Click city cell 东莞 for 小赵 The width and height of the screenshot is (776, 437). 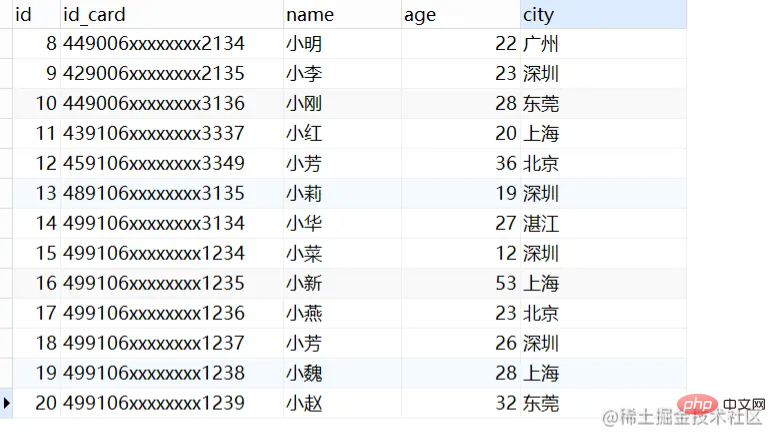603,403
